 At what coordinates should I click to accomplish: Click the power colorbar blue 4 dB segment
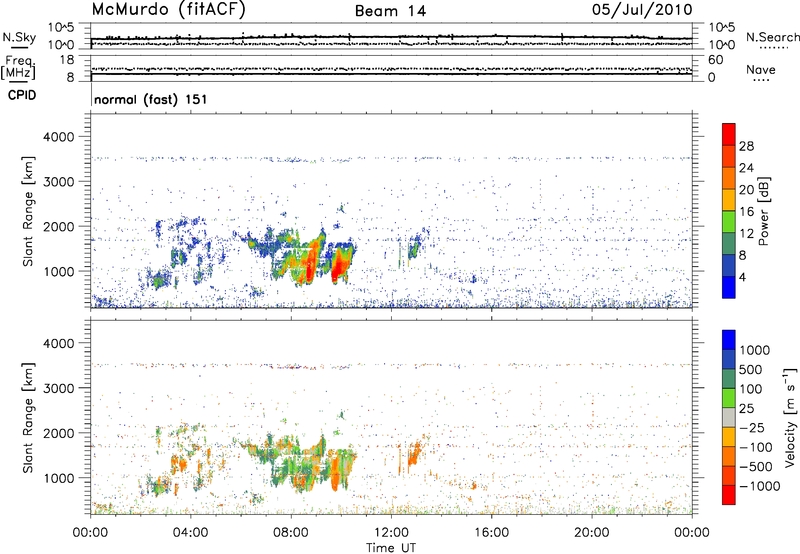tap(729, 287)
